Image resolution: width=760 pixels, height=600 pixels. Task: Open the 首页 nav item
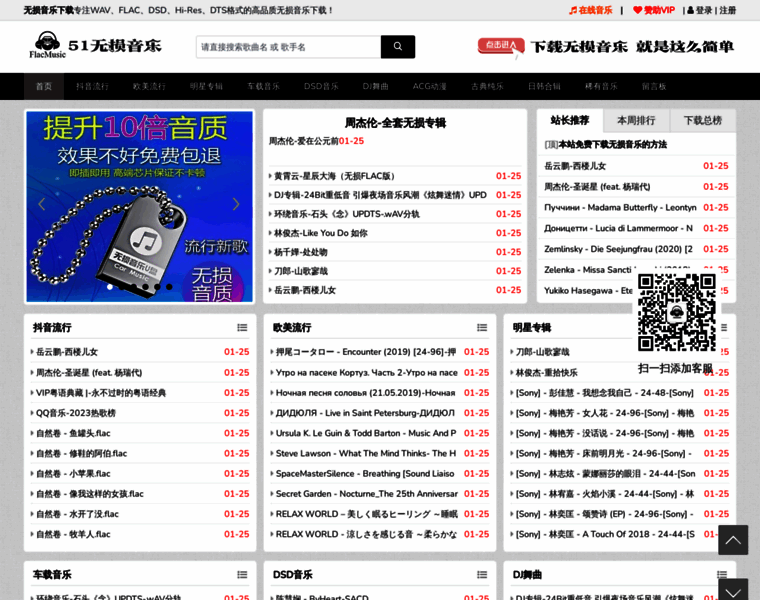click(x=44, y=86)
